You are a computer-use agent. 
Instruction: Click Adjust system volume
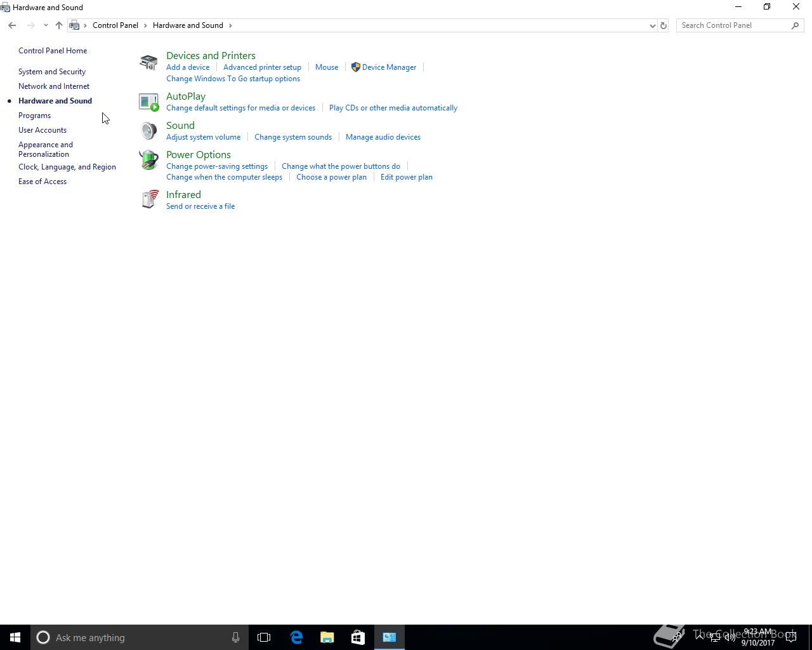pyautogui.click(x=203, y=137)
